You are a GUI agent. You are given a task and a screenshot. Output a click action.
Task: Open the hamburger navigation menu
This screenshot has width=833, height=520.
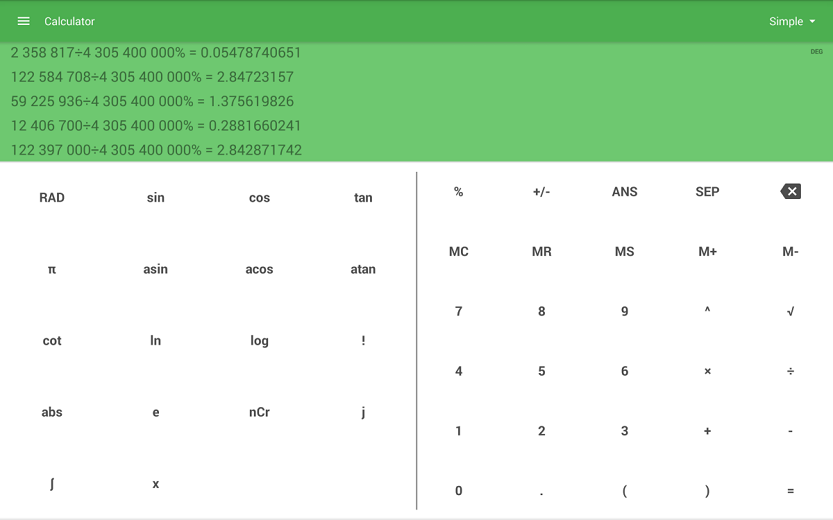tap(23, 21)
